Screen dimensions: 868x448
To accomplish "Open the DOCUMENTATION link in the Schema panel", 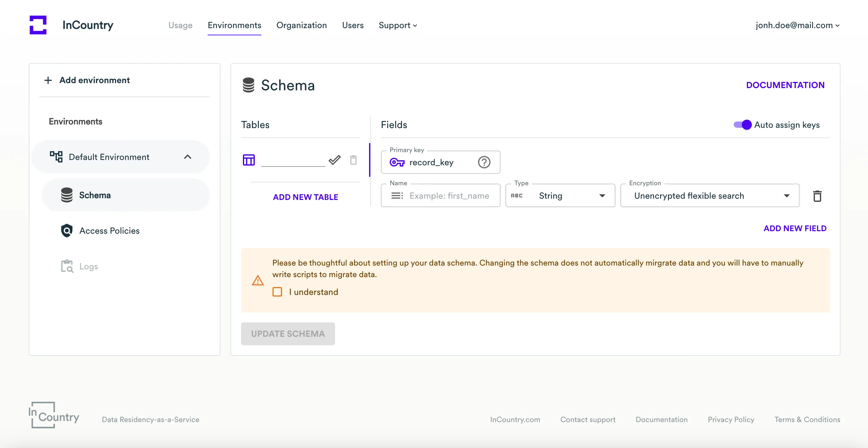I will tap(785, 85).
